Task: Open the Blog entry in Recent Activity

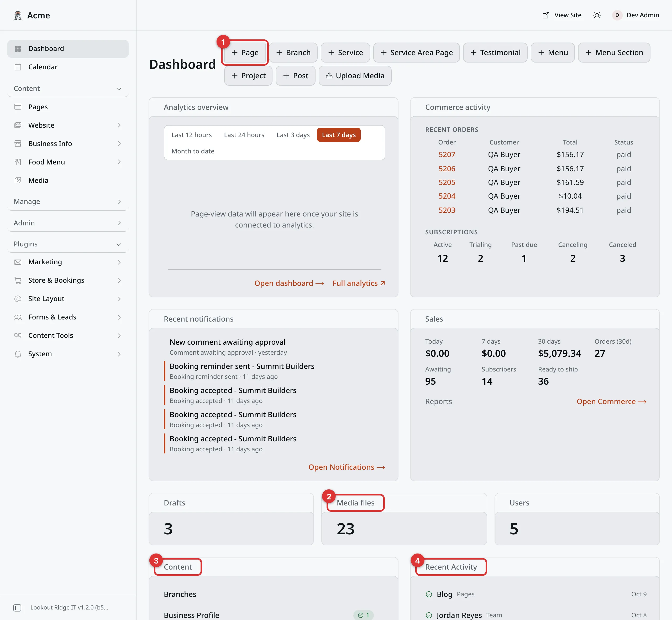Action: point(444,594)
